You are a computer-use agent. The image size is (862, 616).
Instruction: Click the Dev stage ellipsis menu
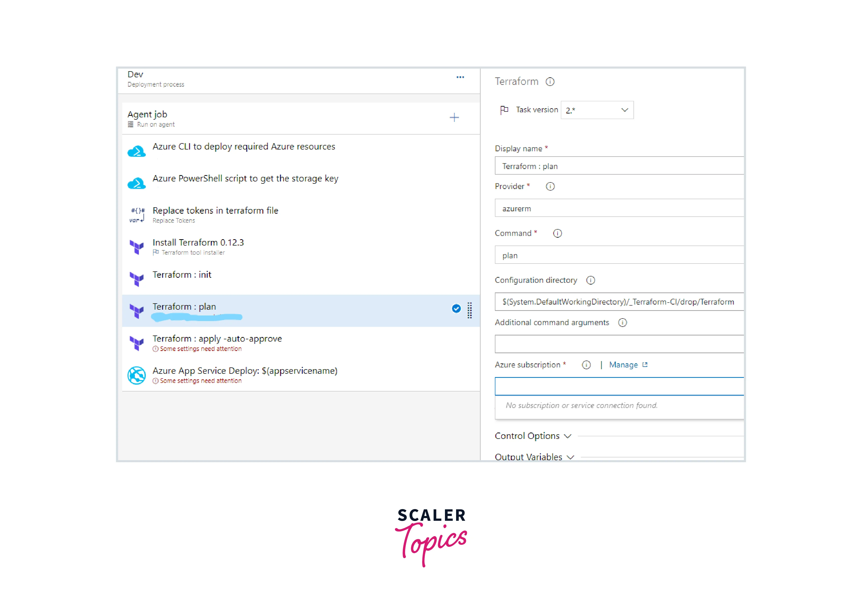pyautogui.click(x=460, y=77)
